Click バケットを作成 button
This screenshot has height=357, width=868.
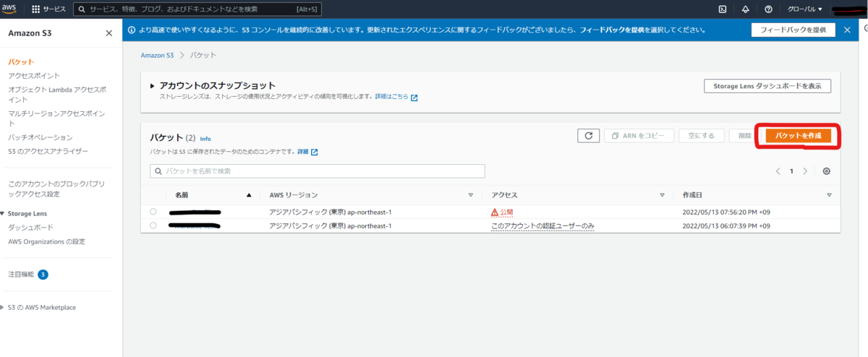(799, 135)
